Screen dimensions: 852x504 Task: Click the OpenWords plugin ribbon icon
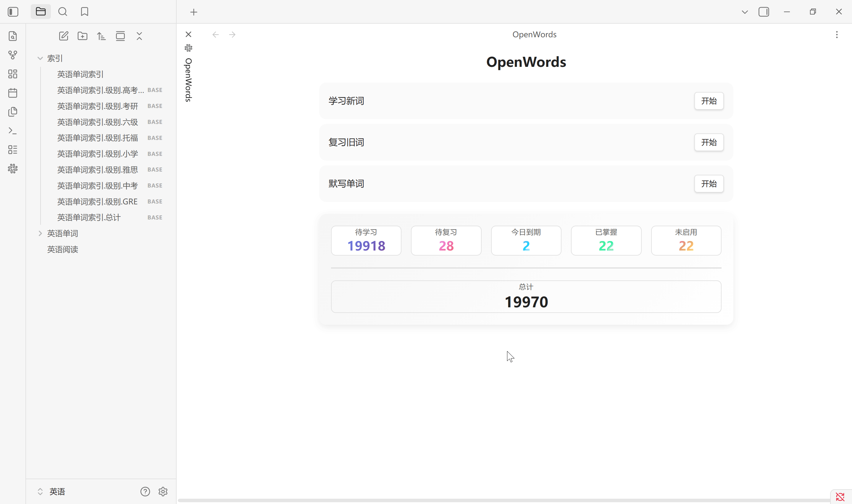click(12, 169)
